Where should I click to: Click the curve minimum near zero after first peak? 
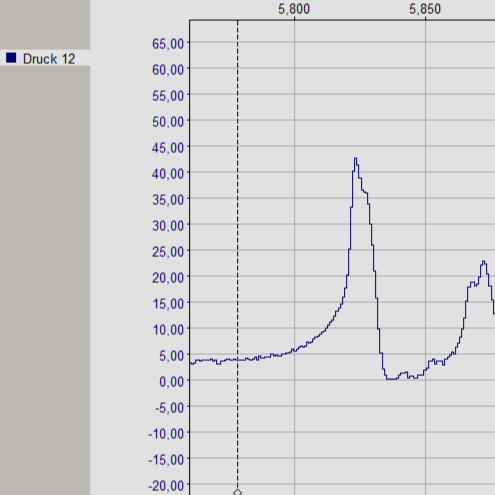tap(392, 379)
